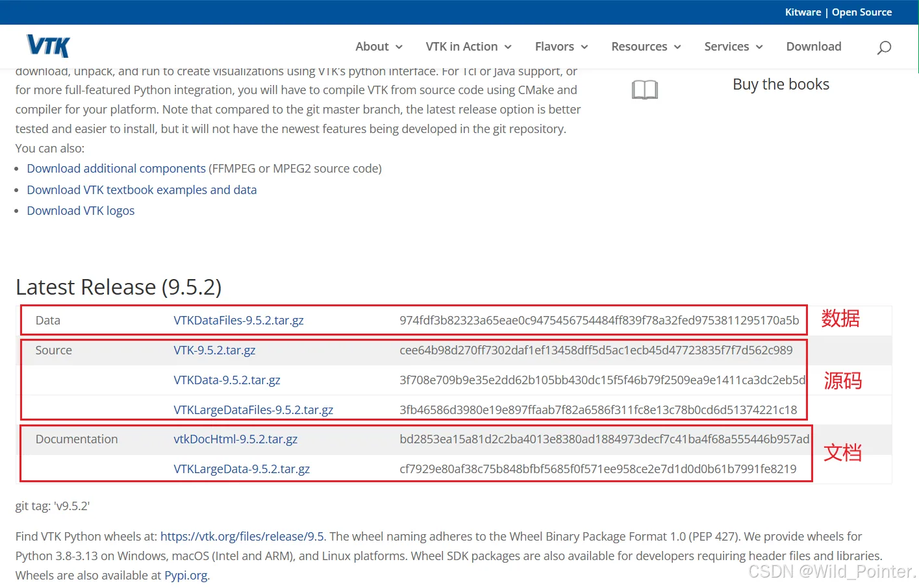Open Download VTK logos link
The image size is (919, 588).
point(81,211)
